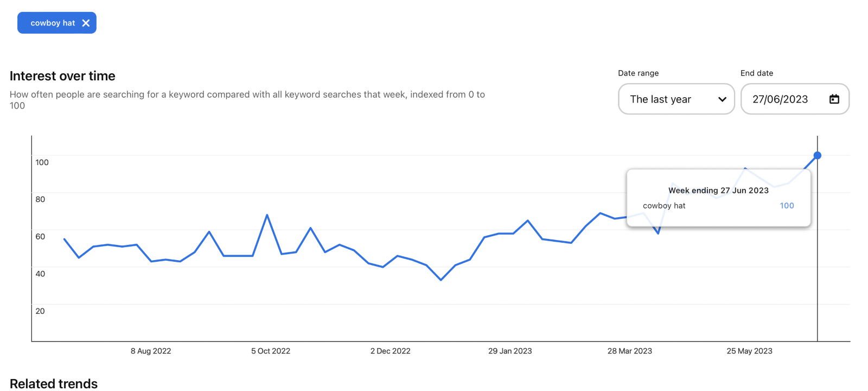This screenshot has height=391, width=868.
Task: Open 'The last year' date range dropdown
Action: coord(676,99)
